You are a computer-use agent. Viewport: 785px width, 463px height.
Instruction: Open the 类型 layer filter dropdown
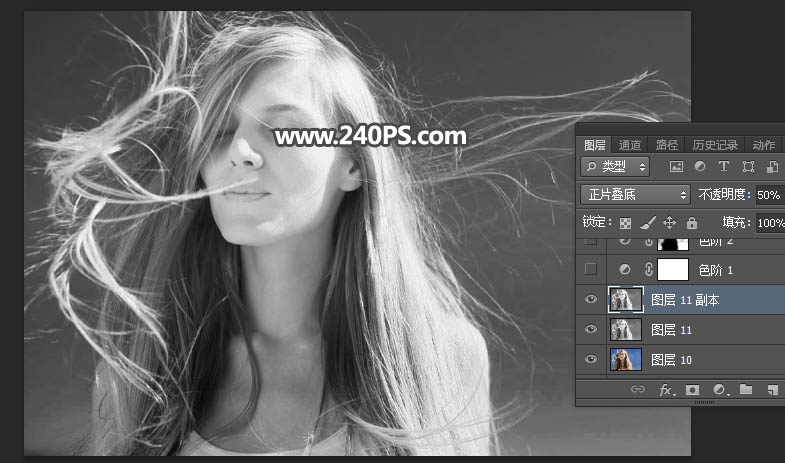(615, 167)
